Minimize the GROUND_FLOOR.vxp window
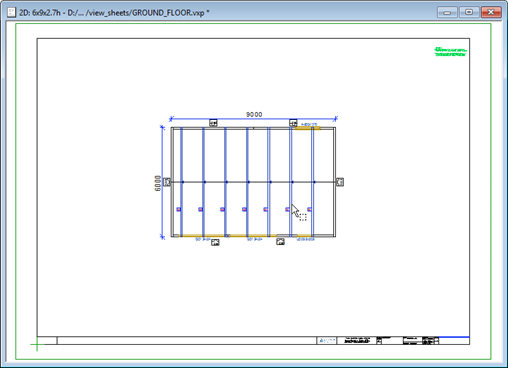508x368 pixels. [447, 12]
